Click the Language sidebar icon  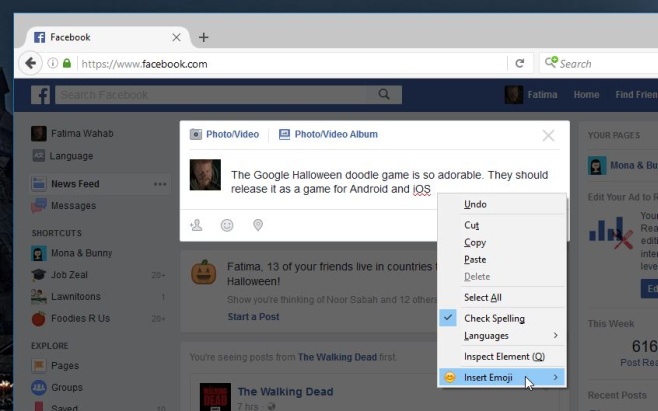(x=39, y=156)
